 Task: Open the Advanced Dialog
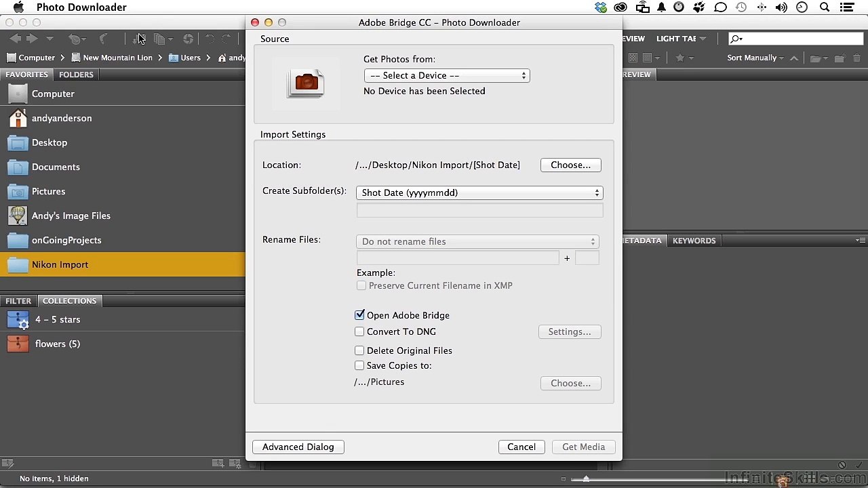coord(298,447)
